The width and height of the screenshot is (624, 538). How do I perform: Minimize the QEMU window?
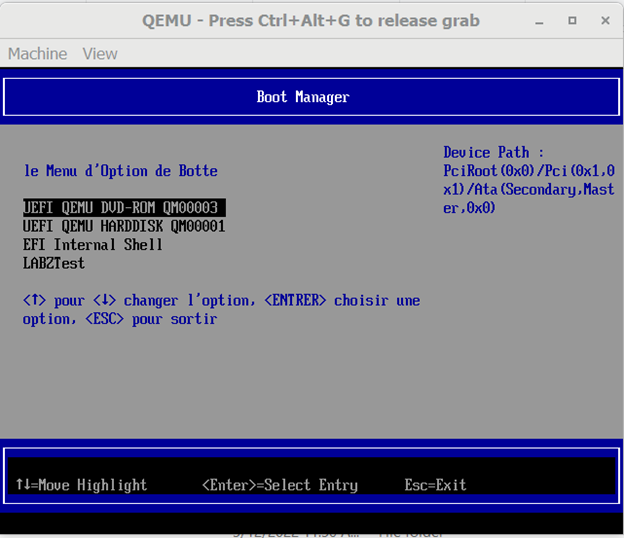click(539, 21)
